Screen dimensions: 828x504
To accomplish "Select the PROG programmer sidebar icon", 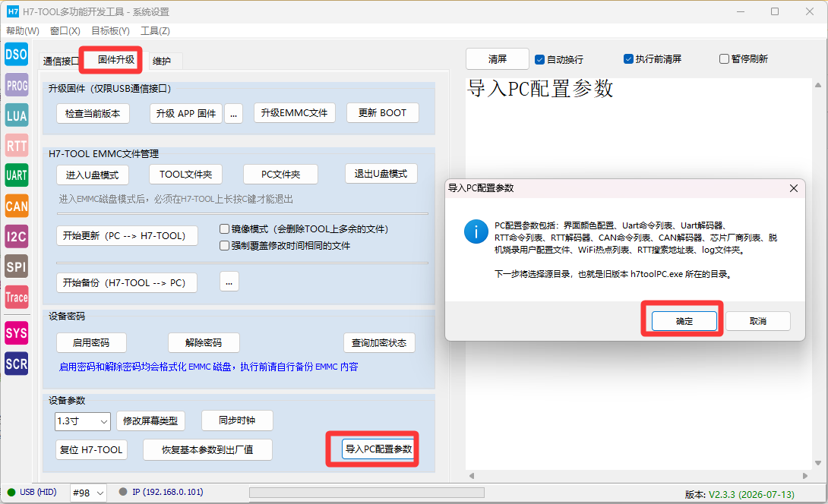I will click(x=17, y=85).
